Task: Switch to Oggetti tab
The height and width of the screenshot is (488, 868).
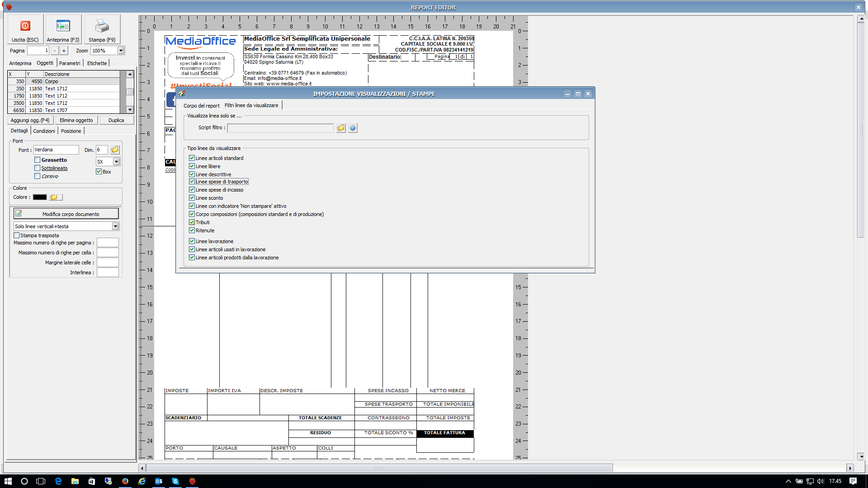Action: click(x=45, y=63)
